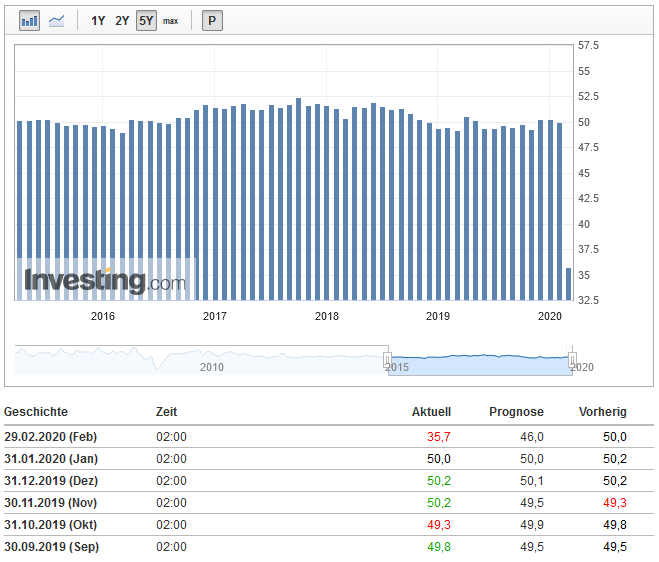
Task: Click the 2016 x-axis label
Action: tap(103, 316)
